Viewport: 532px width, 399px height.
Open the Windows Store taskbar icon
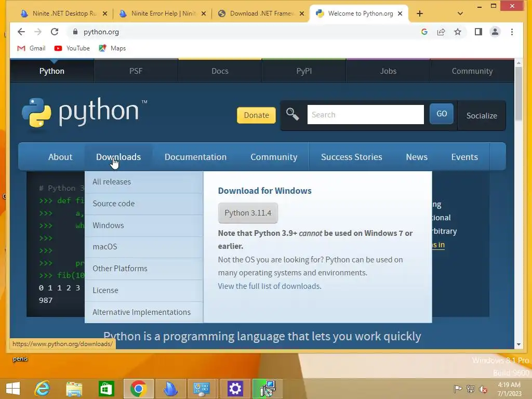[x=106, y=389]
